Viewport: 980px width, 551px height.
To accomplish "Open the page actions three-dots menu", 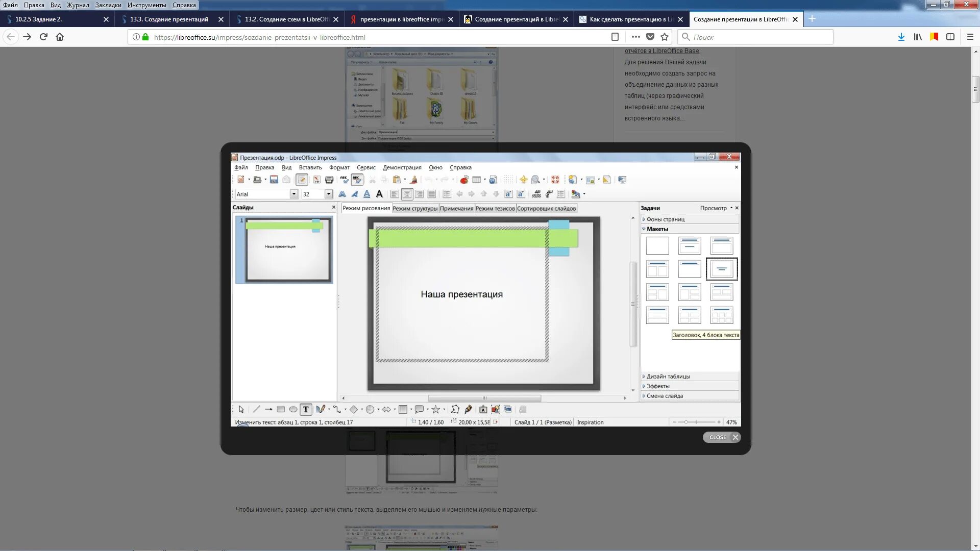I will click(635, 37).
